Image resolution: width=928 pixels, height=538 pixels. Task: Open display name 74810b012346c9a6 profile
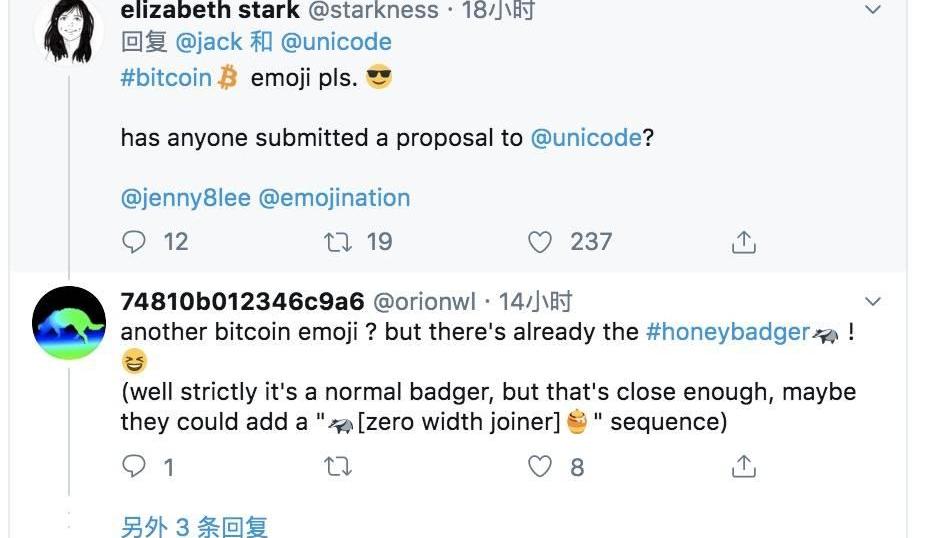click(241, 302)
